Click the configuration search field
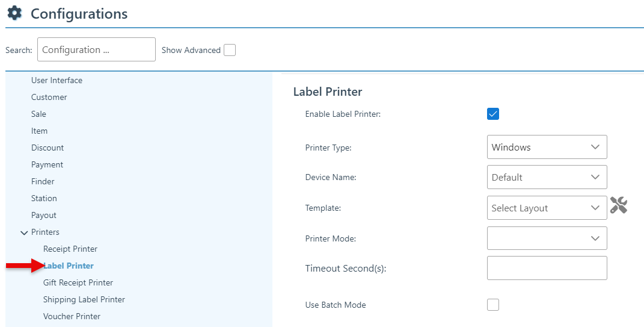 (96, 49)
